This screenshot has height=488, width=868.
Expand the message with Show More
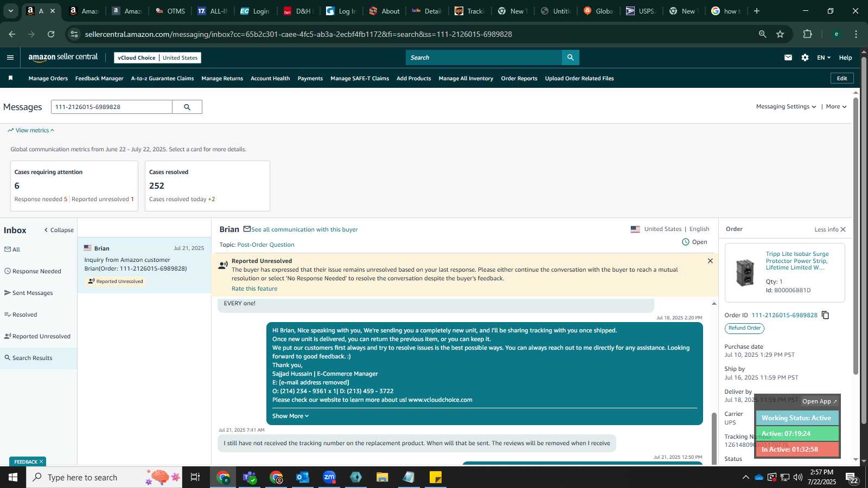(290, 416)
